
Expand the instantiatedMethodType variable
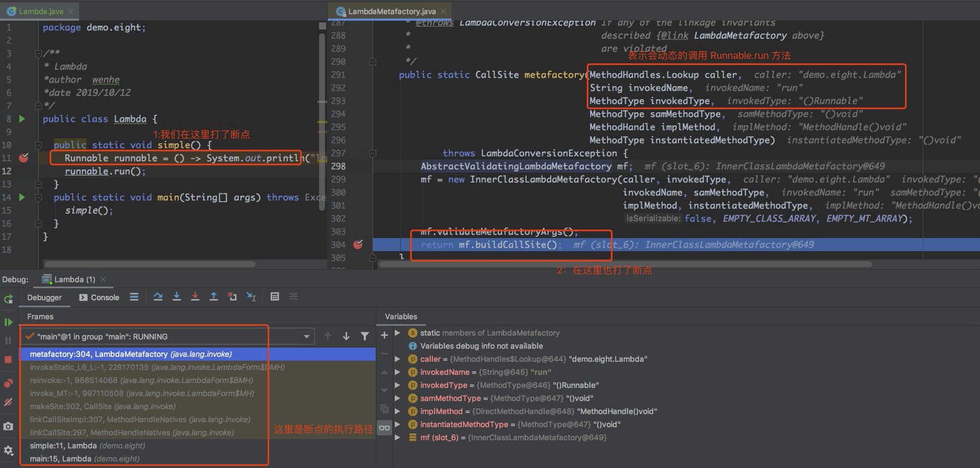point(398,424)
